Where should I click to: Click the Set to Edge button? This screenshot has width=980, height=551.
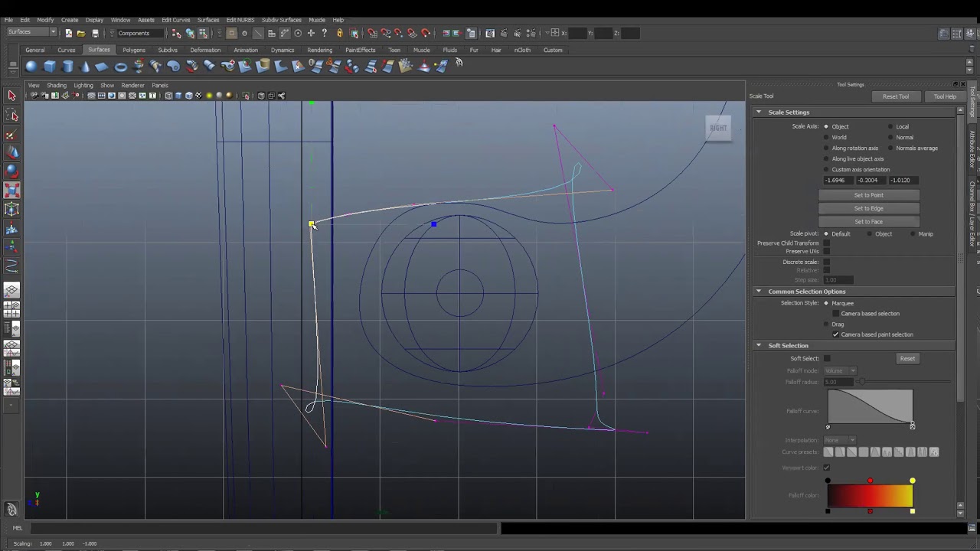coord(868,208)
